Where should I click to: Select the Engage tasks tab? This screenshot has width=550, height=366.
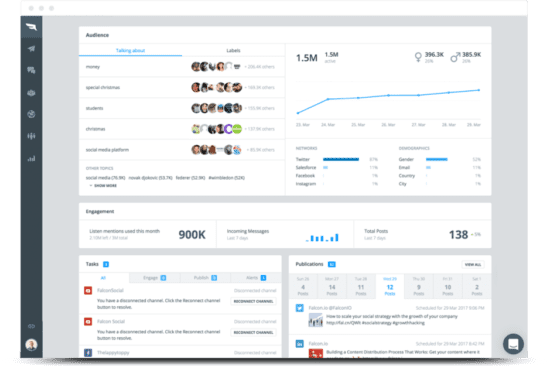pos(154,278)
